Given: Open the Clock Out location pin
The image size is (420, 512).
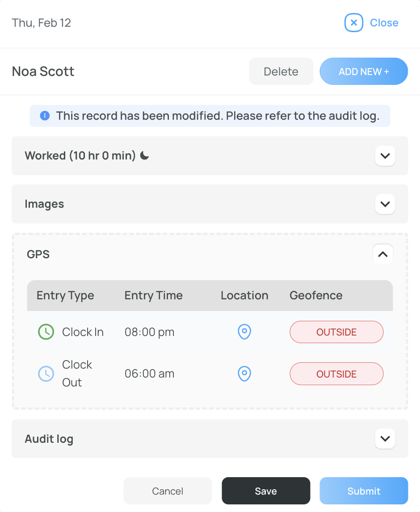Looking at the screenshot, I should [244, 374].
